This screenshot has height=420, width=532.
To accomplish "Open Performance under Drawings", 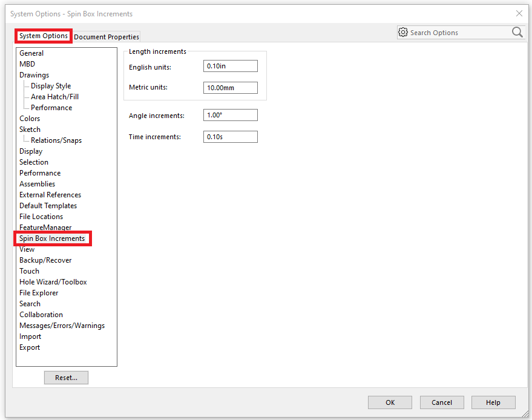I will [x=51, y=108].
